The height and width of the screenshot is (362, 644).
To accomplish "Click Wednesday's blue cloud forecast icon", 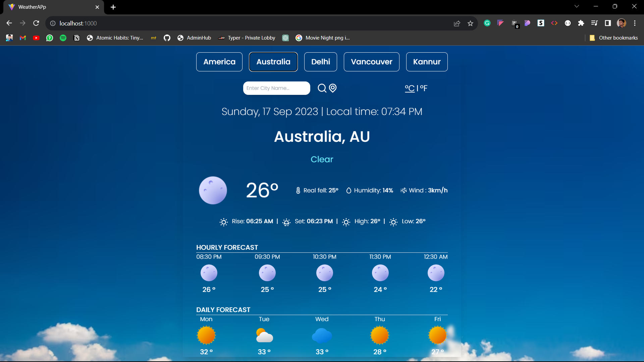I will click(x=322, y=336).
